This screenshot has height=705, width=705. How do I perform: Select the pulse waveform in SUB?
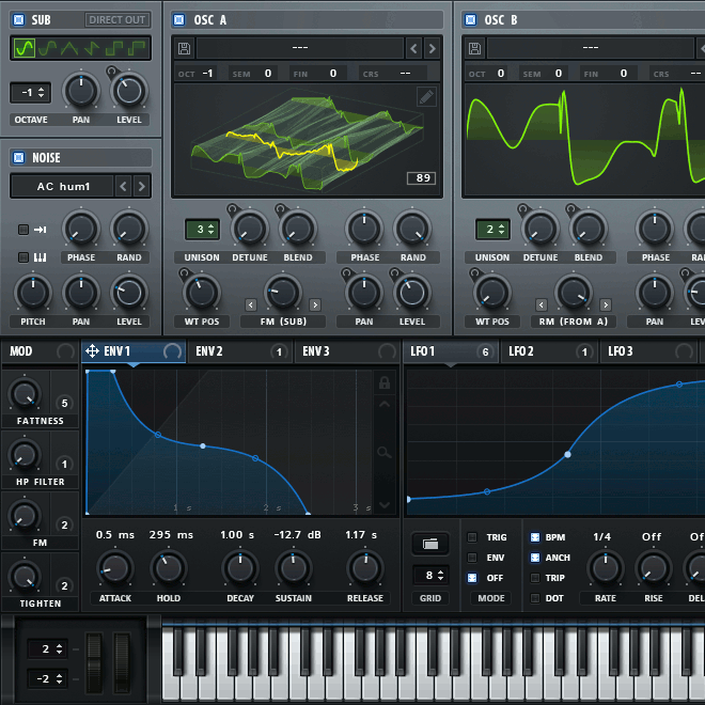[136, 48]
